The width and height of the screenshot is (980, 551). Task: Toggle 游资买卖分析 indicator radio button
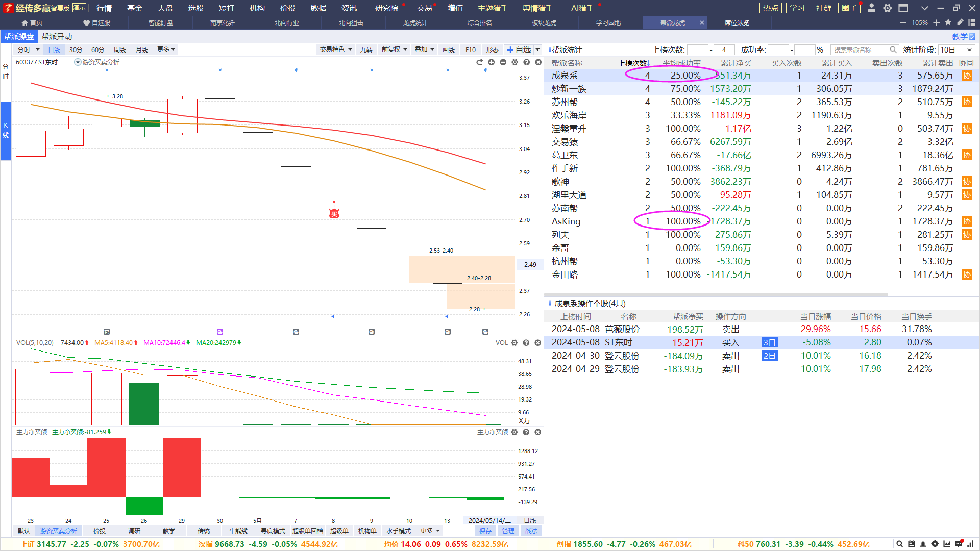coord(78,62)
